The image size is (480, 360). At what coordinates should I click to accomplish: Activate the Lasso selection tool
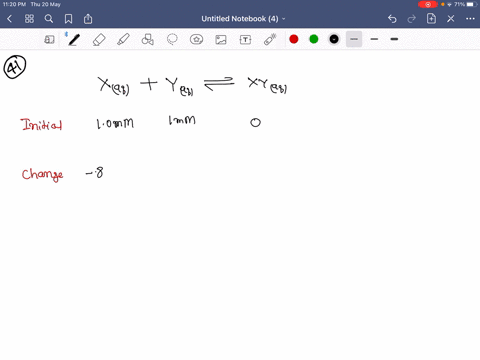pyautogui.click(x=172, y=40)
